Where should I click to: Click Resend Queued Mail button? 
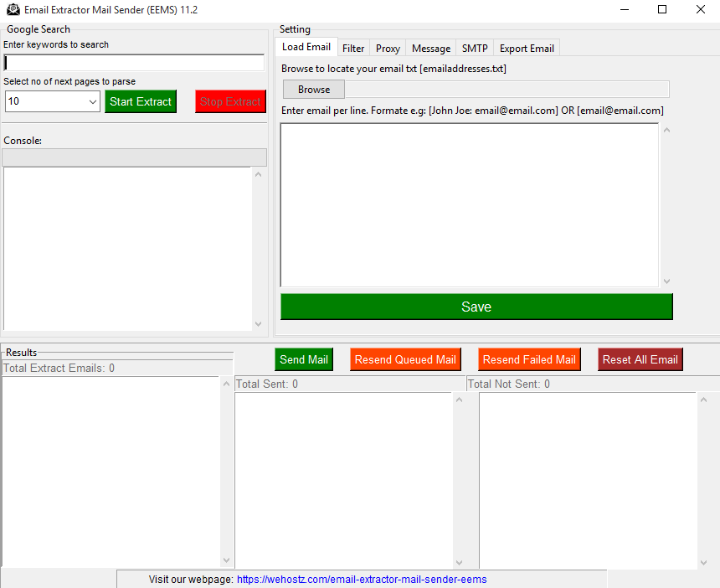point(405,359)
